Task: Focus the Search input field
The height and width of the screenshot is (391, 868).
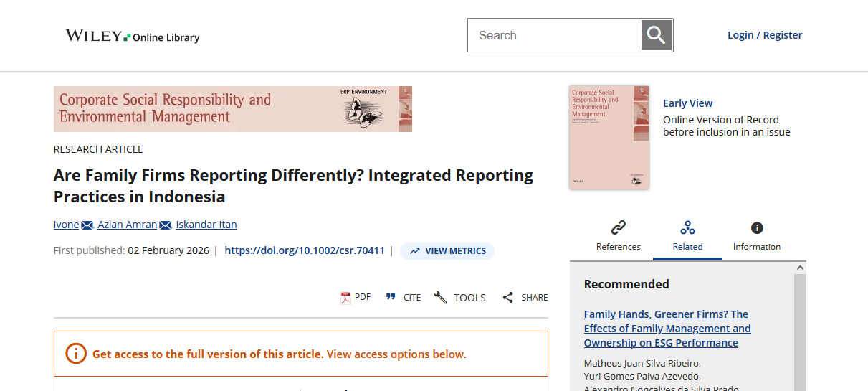Action: [x=554, y=35]
